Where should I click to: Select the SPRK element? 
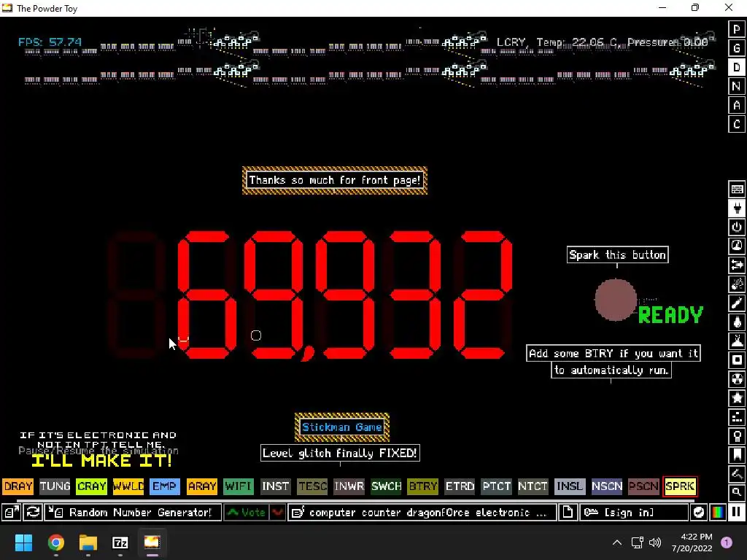[681, 486]
